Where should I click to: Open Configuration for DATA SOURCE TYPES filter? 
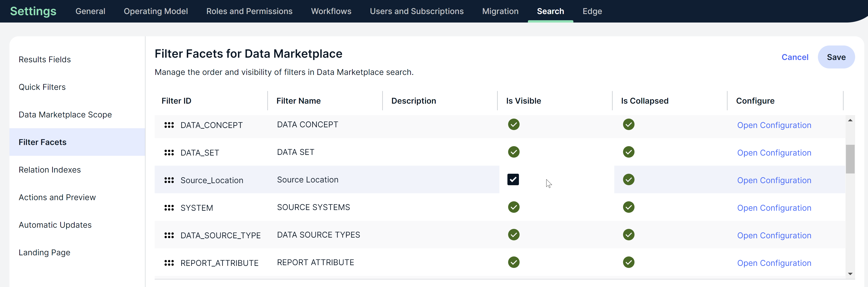[774, 236]
